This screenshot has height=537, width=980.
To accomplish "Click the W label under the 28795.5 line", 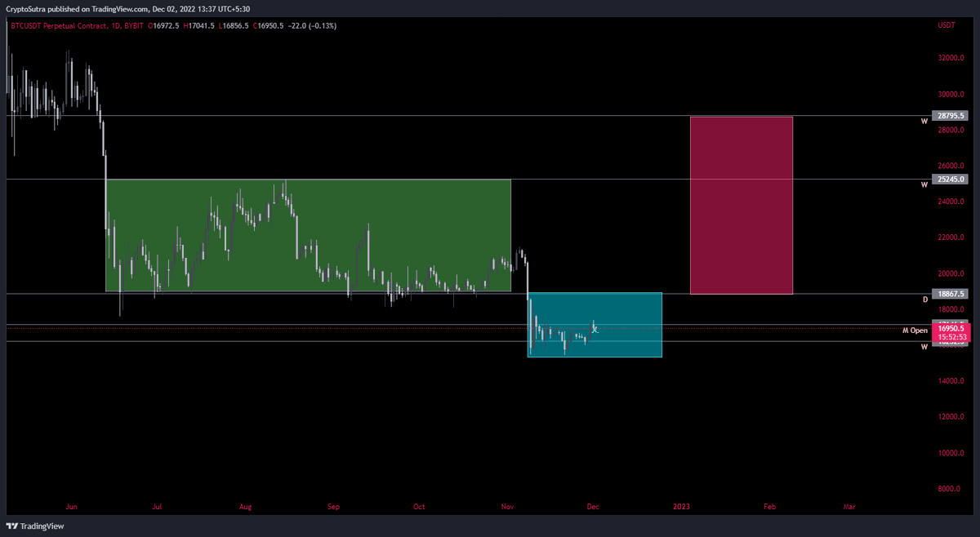I will pos(924,122).
